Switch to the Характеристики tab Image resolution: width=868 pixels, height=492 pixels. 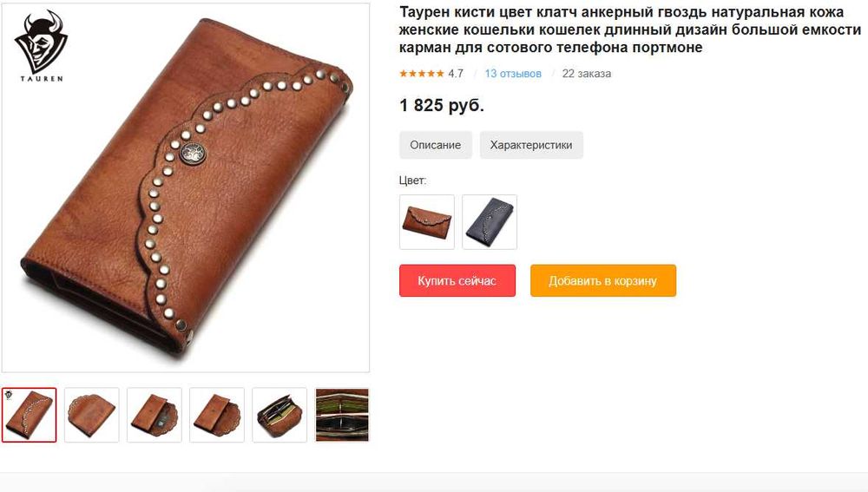point(531,145)
